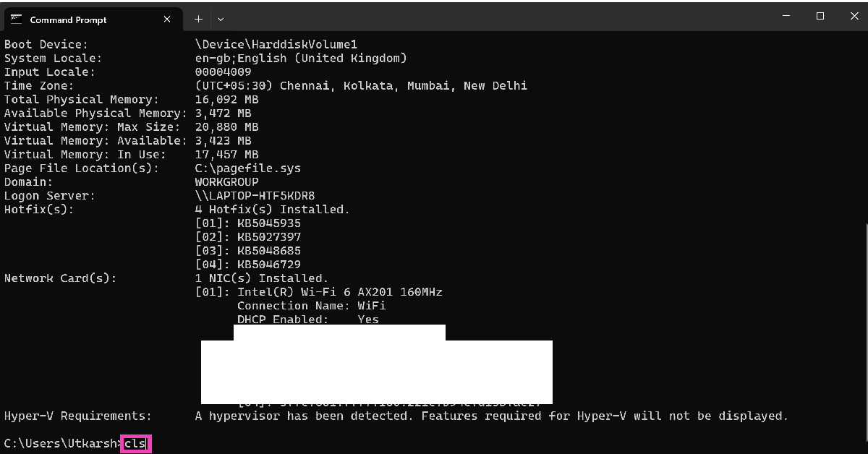Screen dimensions: 868x454
Task: Click the typed cls command
Action: [x=135, y=443]
